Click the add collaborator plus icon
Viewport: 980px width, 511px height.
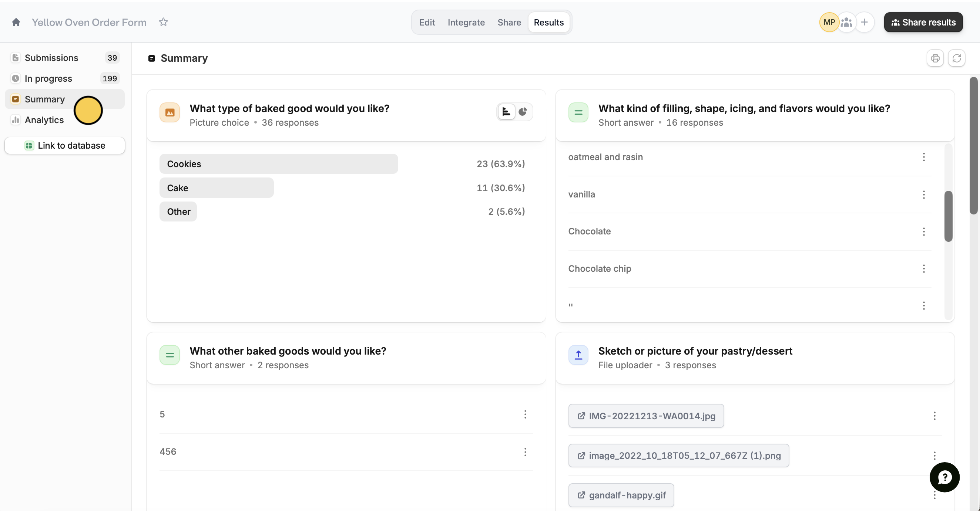coord(865,22)
